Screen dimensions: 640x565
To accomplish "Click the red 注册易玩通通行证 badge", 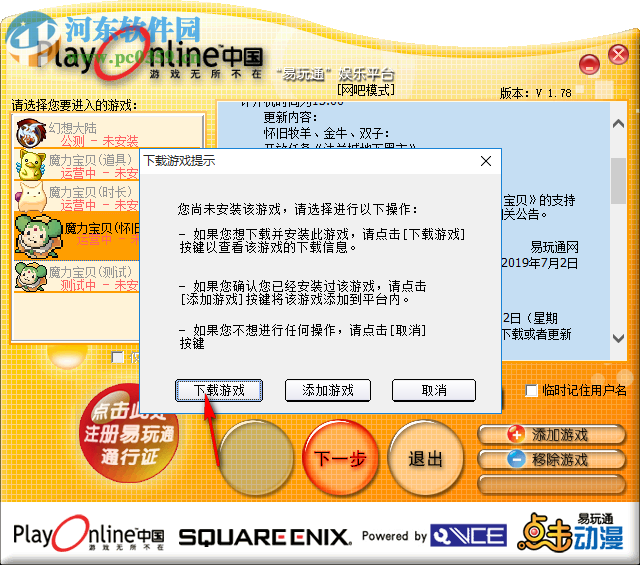I will (x=129, y=433).
